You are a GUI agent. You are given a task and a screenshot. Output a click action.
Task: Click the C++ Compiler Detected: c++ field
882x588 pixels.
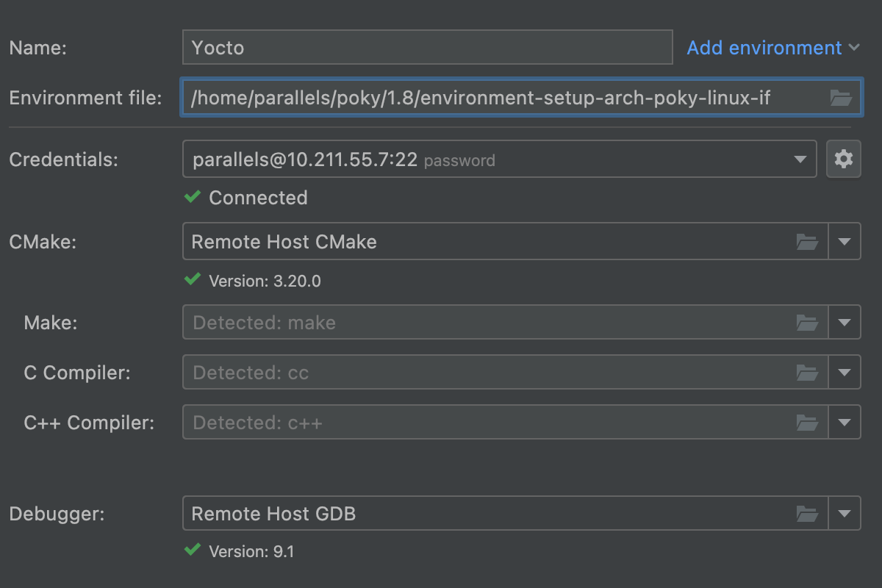point(485,423)
